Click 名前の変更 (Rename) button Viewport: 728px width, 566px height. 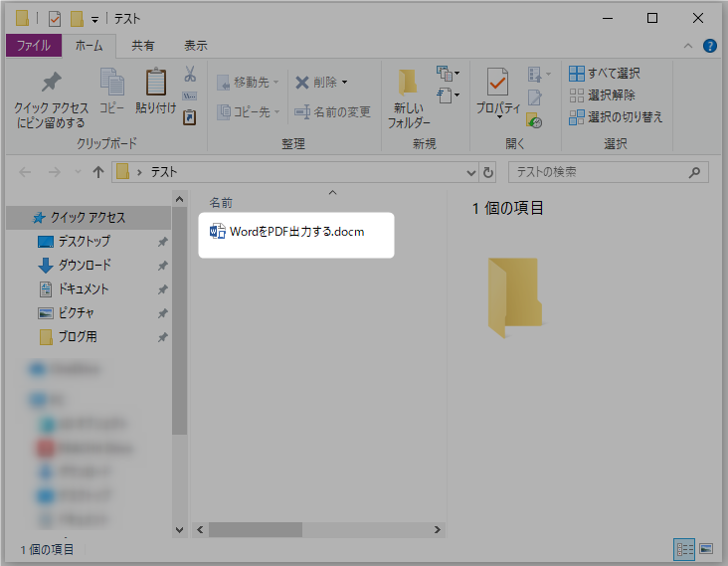(x=332, y=112)
